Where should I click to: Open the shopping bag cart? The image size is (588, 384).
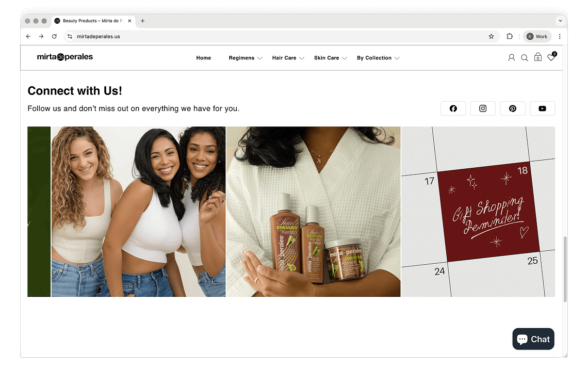[x=538, y=57]
